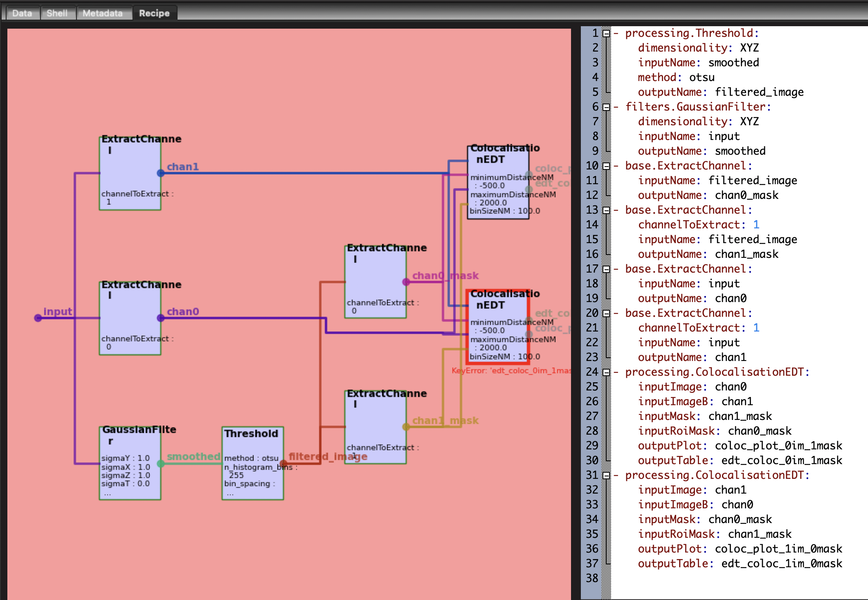Screen dimensions: 868x600
Task: Click the chan1 output port dot
Action: point(160,172)
